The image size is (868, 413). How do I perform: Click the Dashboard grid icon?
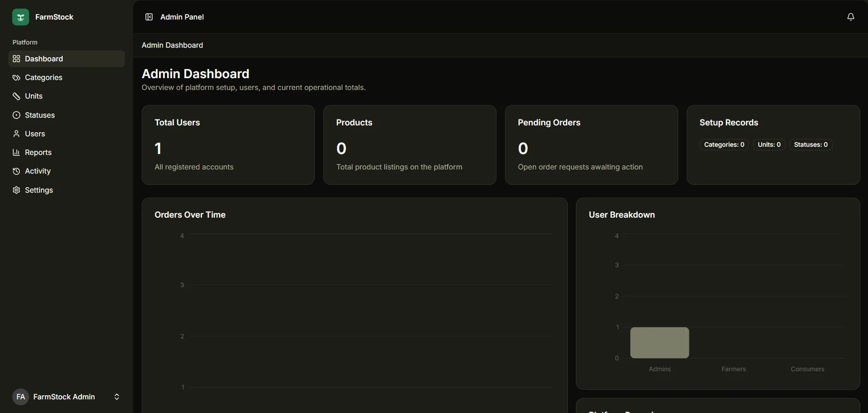tap(16, 59)
